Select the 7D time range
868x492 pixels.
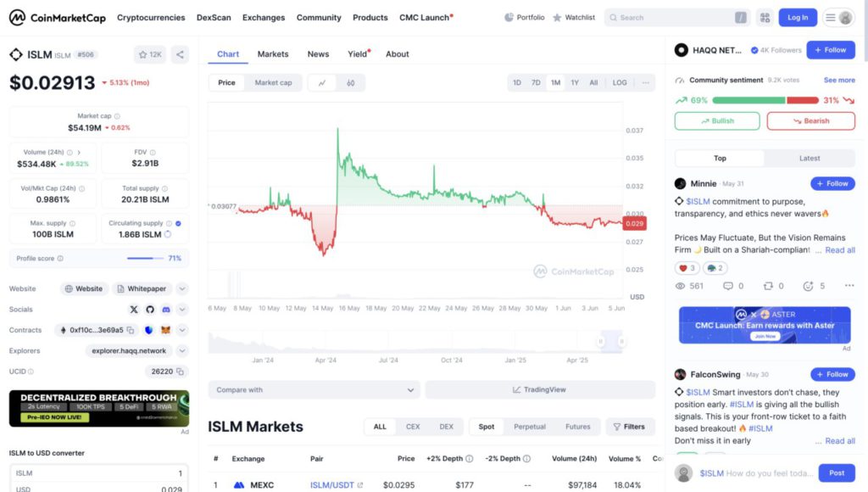pyautogui.click(x=536, y=82)
